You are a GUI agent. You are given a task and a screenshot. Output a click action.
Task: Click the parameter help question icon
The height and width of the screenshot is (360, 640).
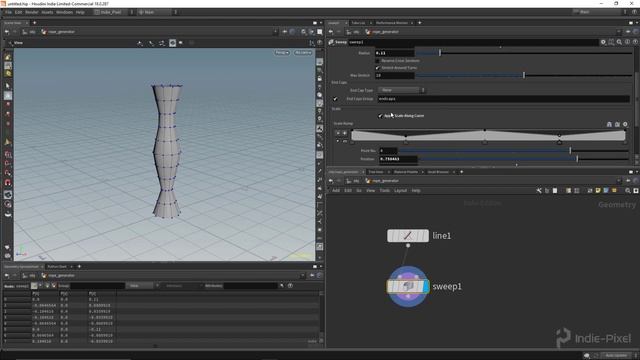coord(635,42)
